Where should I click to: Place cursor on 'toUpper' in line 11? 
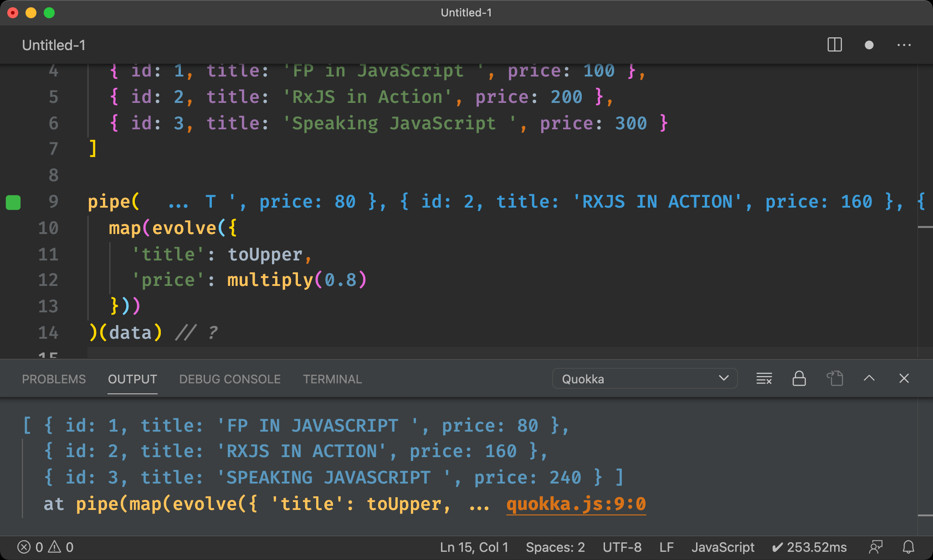click(x=265, y=254)
